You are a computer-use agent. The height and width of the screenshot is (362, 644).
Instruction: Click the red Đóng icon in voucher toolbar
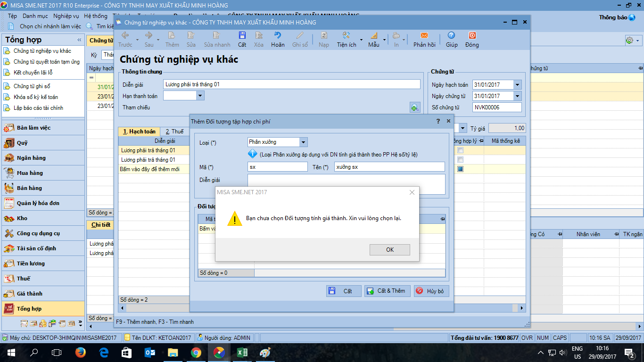(x=472, y=35)
